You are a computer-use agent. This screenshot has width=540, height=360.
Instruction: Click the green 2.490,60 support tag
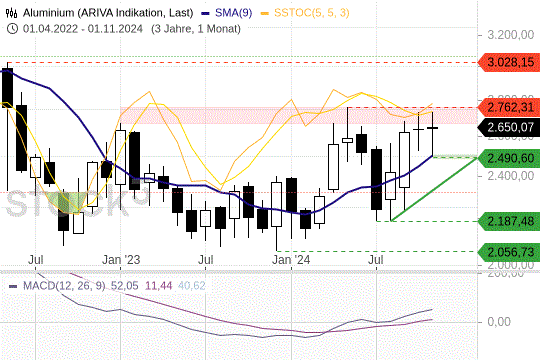coord(509,158)
